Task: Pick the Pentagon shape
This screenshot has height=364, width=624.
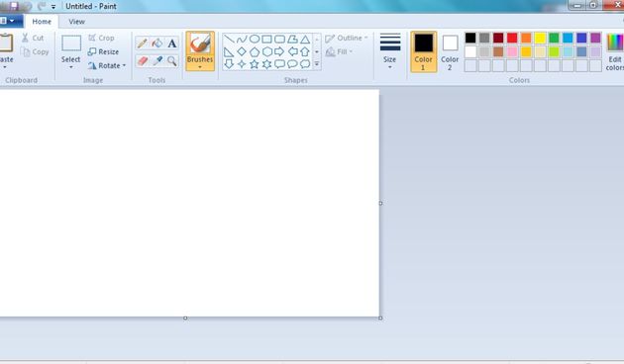Action: point(255,51)
